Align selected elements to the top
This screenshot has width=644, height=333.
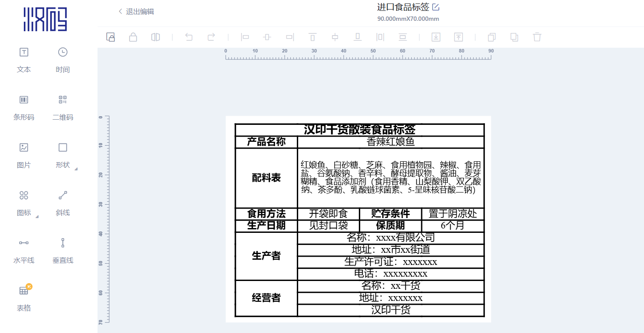[312, 37]
